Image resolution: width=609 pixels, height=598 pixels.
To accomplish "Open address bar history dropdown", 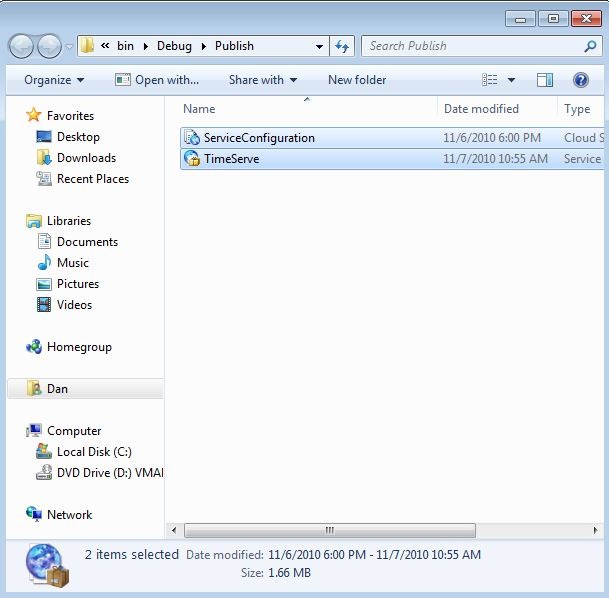I will pos(319,46).
